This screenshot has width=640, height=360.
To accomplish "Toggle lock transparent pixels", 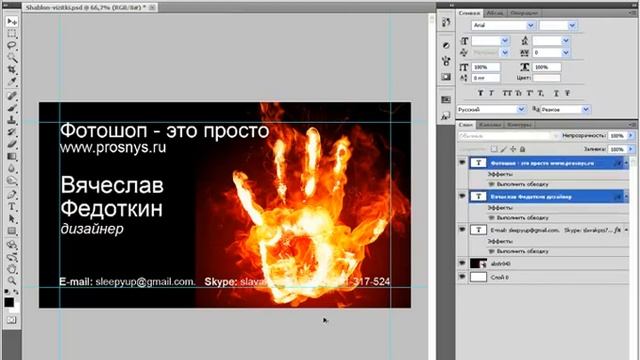I will [x=494, y=149].
